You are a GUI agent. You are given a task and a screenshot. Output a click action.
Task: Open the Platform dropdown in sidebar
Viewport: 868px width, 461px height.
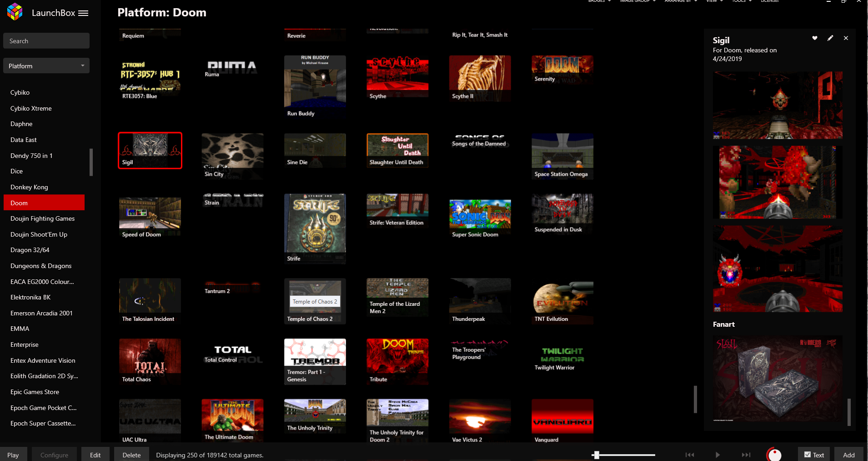click(x=46, y=66)
